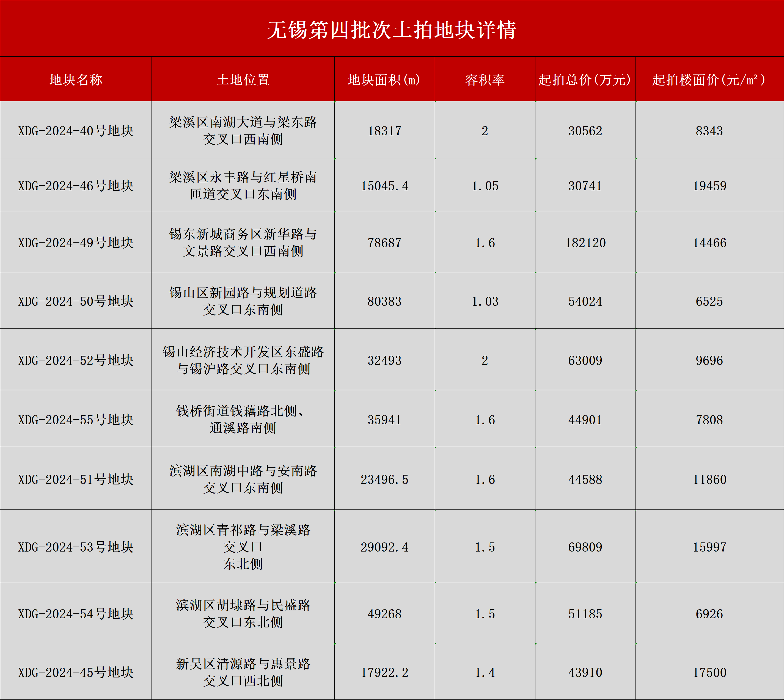Click floor price value 15997
Screen dimensions: 784x700
click(710, 547)
